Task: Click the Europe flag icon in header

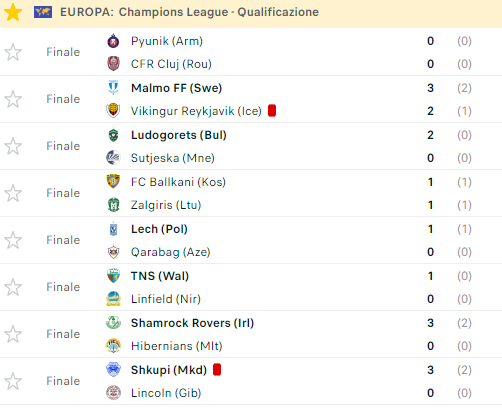Action: pyautogui.click(x=43, y=12)
